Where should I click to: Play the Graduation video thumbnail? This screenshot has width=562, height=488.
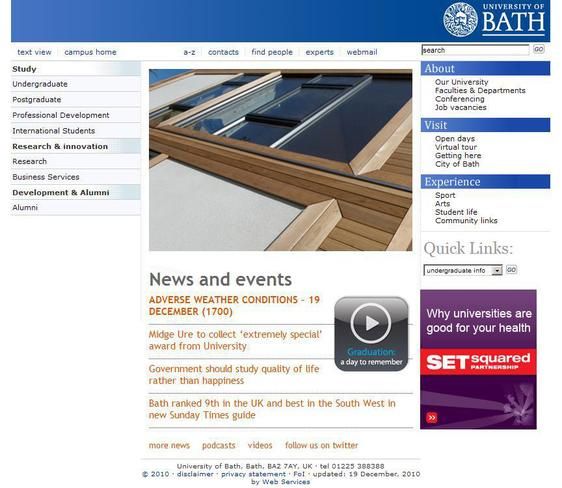(371, 334)
